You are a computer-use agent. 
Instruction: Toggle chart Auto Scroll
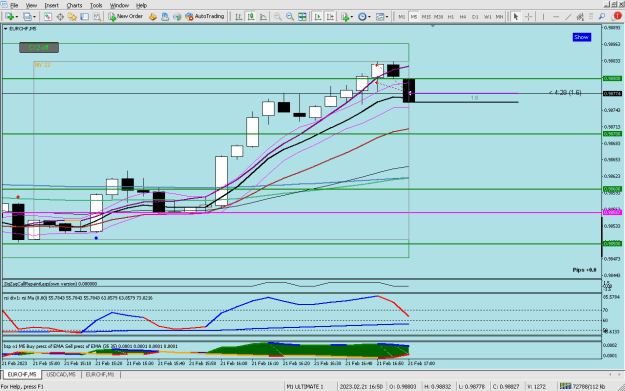click(x=318, y=17)
